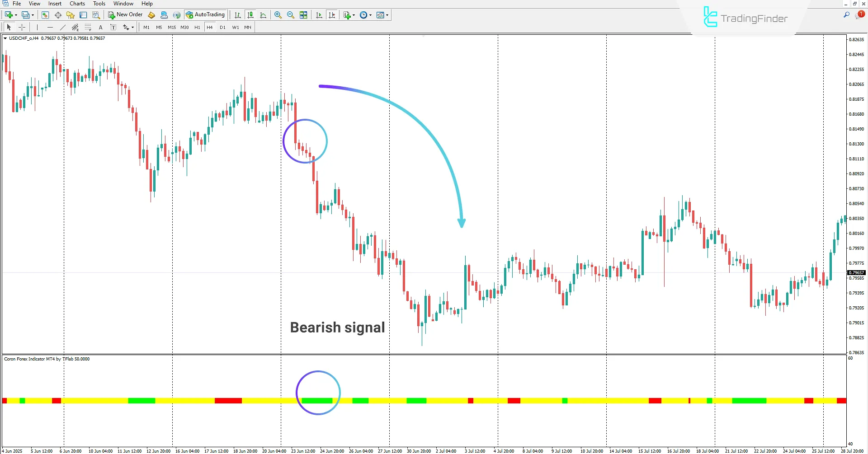Switch chart to line chart mode
This screenshot has width=868, height=454.
pyautogui.click(x=263, y=15)
